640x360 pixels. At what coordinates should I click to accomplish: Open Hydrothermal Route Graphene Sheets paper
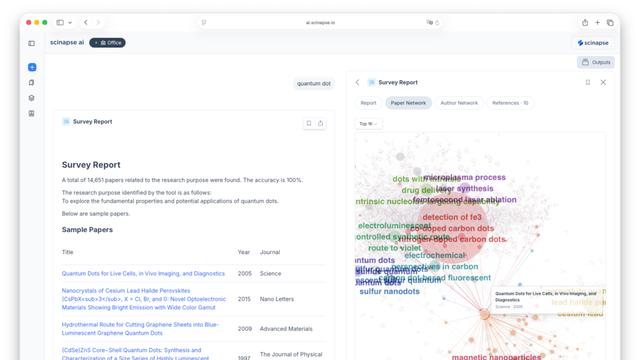click(140, 329)
